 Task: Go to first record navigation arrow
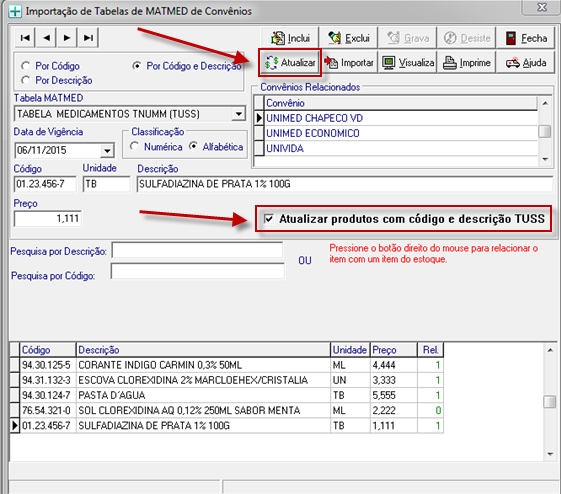[x=25, y=38]
